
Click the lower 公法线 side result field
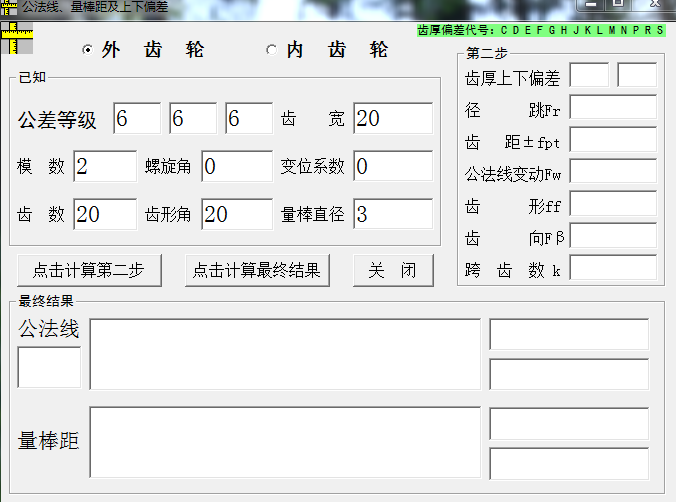point(569,374)
